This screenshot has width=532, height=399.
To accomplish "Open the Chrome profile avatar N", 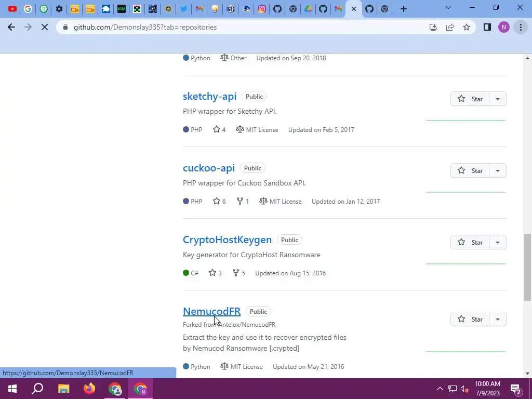I will pyautogui.click(x=504, y=27).
